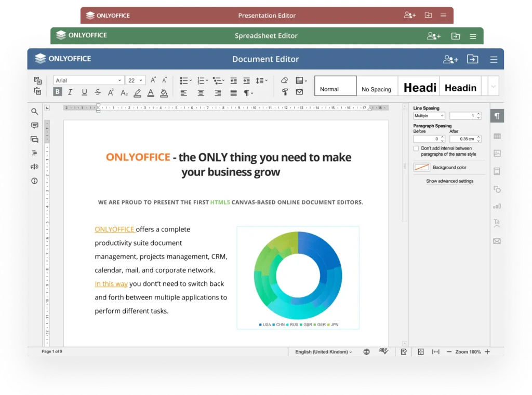Screen dimensions: 532x395
Task: Apply the first bold Heading style
Action: [x=419, y=86]
